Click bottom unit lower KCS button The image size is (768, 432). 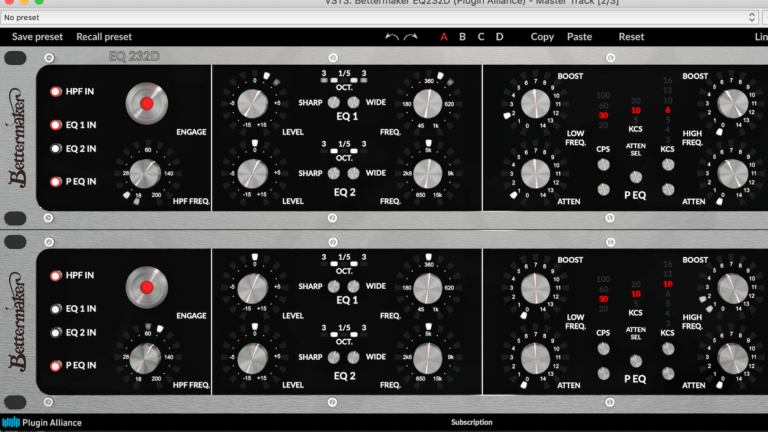coord(668,373)
